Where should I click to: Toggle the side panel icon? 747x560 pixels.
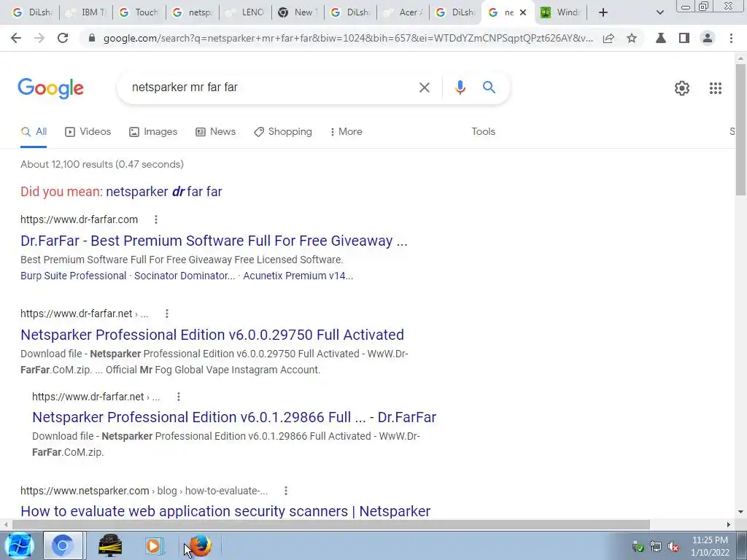click(x=684, y=38)
